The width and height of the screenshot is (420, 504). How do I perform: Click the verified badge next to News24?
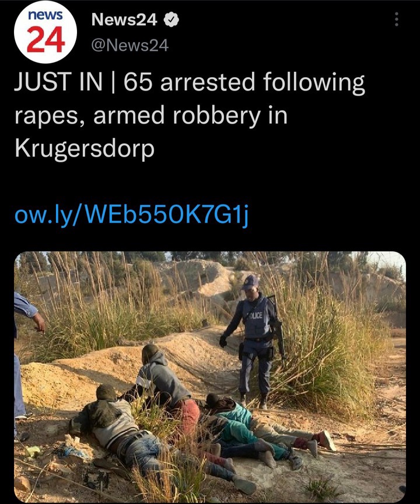tap(171, 20)
